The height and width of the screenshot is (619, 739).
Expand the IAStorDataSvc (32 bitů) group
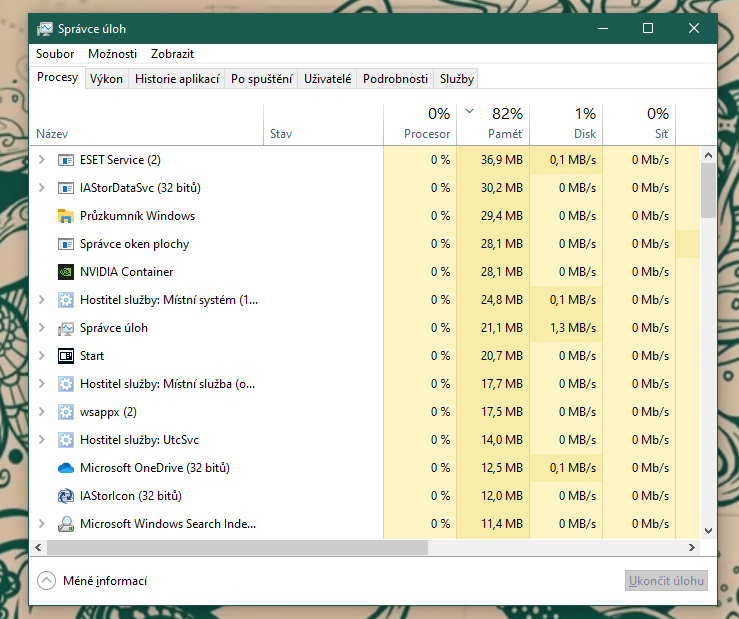coord(41,188)
